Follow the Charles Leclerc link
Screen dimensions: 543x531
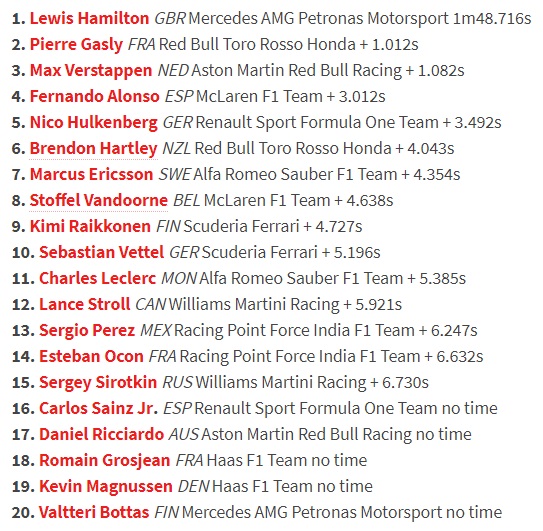98,278
